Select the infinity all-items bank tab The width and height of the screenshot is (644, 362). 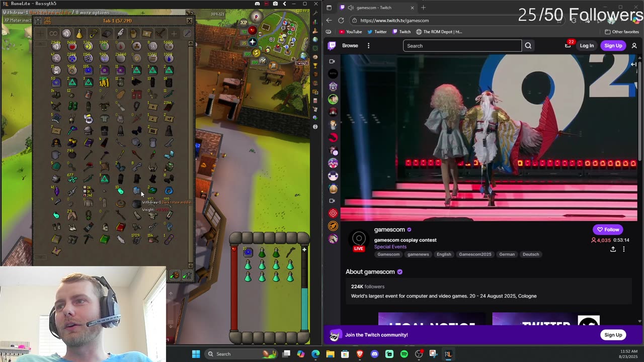click(53, 34)
